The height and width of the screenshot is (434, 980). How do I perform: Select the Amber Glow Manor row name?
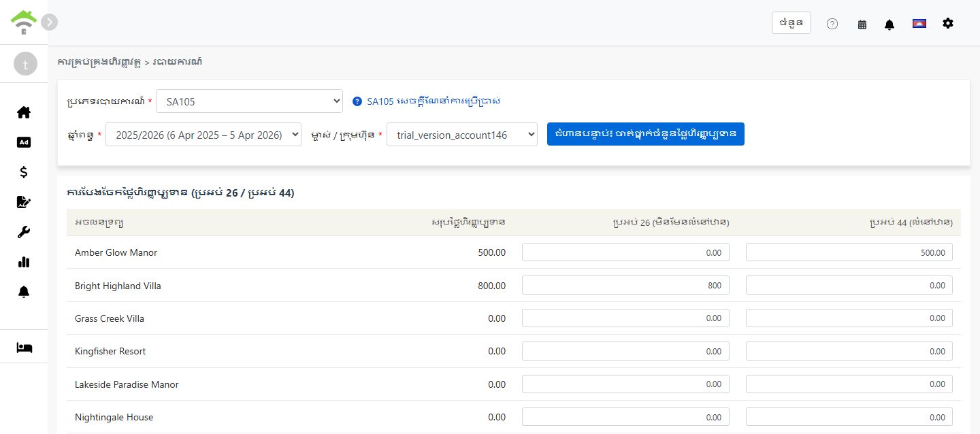coord(116,252)
